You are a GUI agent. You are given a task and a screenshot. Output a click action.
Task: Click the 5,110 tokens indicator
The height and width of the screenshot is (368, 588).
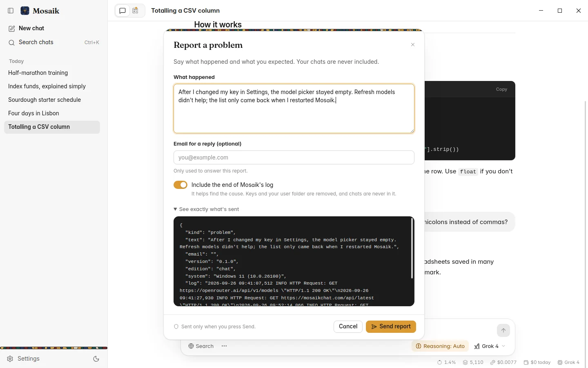click(473, 362)
